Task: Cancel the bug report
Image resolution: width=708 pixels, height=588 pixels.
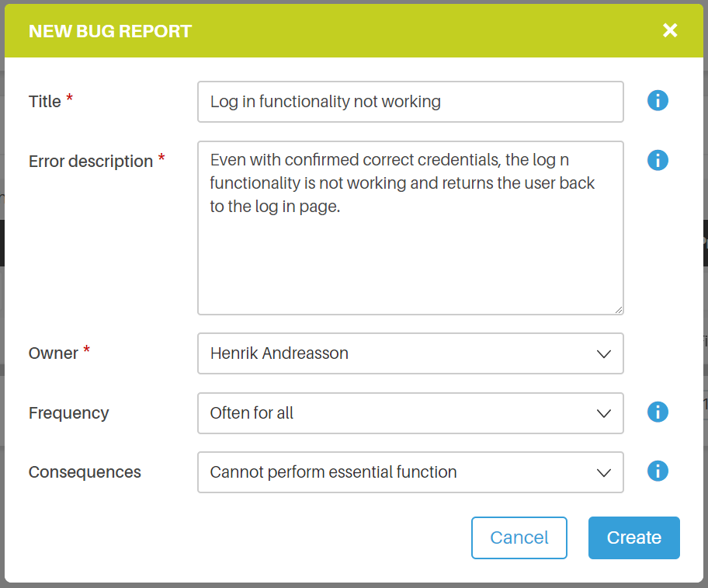Action: click(x=519, y=538)
